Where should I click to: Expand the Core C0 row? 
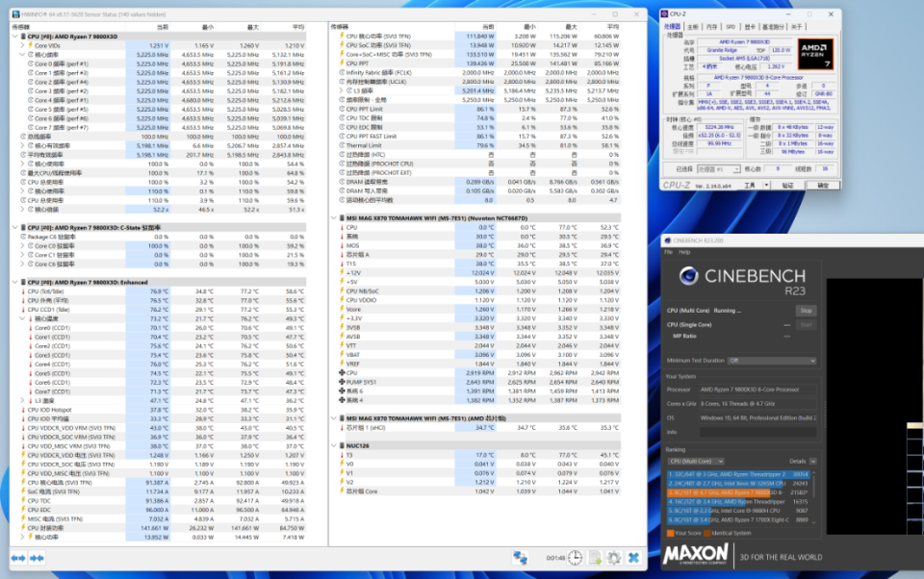click(x=22, y=245)
